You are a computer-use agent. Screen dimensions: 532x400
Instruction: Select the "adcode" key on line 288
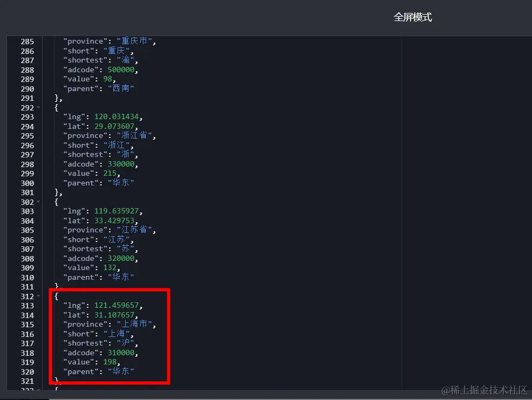click(x=81, y=70)
